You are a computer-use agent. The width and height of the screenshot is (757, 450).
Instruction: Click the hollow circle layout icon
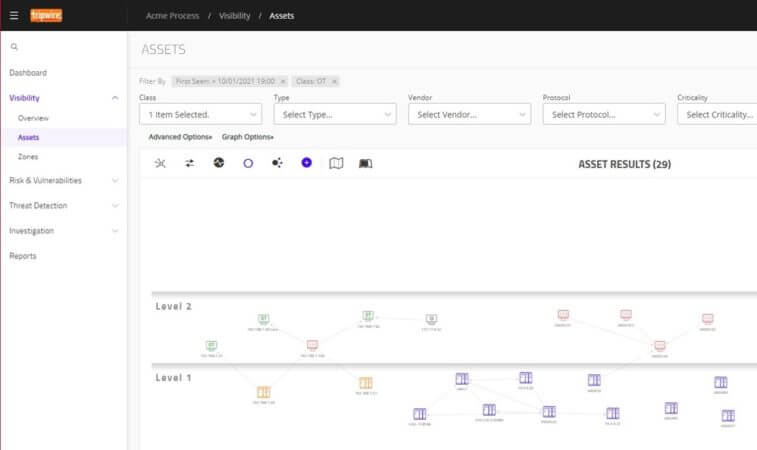(x=248, y=162)
